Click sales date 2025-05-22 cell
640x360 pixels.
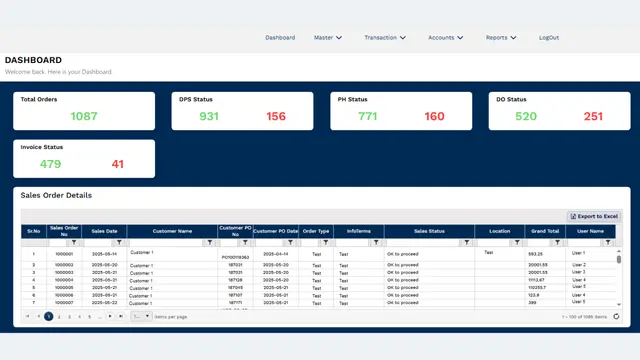click(104, 303)
